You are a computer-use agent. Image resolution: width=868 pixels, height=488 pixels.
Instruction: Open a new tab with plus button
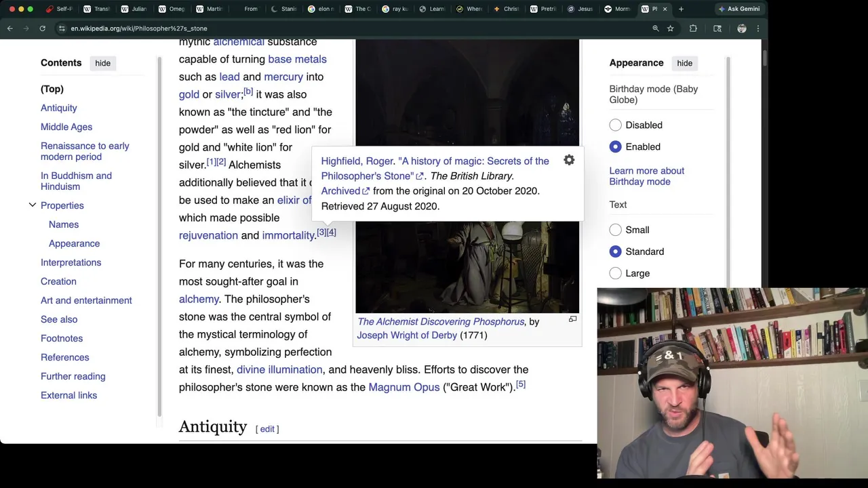point(681,9)
